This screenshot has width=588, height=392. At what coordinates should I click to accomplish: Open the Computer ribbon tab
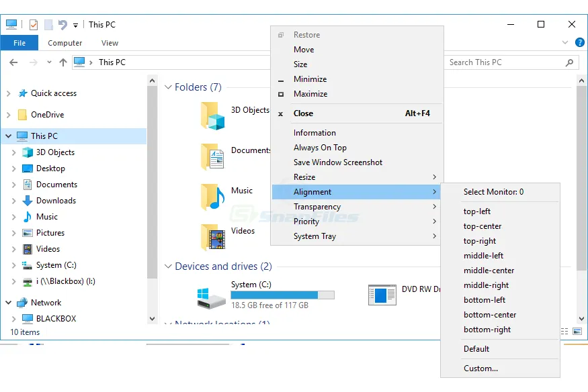point(65,43)
